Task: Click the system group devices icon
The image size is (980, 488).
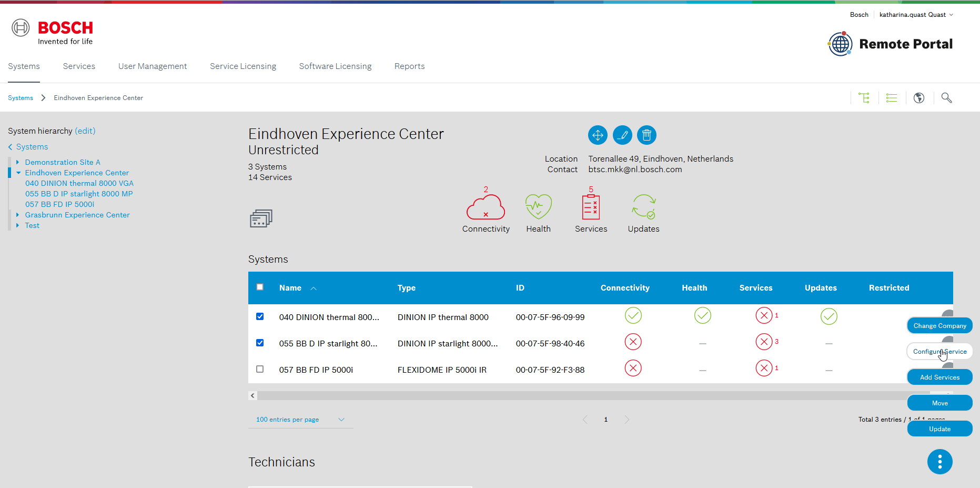Action: [x=261, y=218]
